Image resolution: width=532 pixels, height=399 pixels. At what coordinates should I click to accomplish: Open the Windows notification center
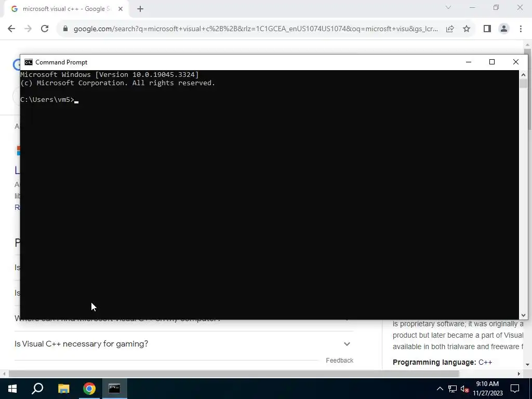click(515, 389)
